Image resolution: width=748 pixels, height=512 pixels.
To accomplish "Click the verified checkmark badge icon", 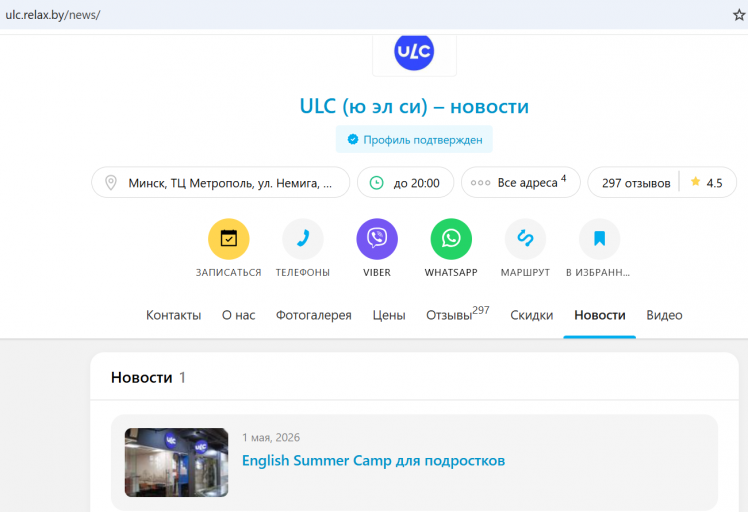I will (353, 139).
